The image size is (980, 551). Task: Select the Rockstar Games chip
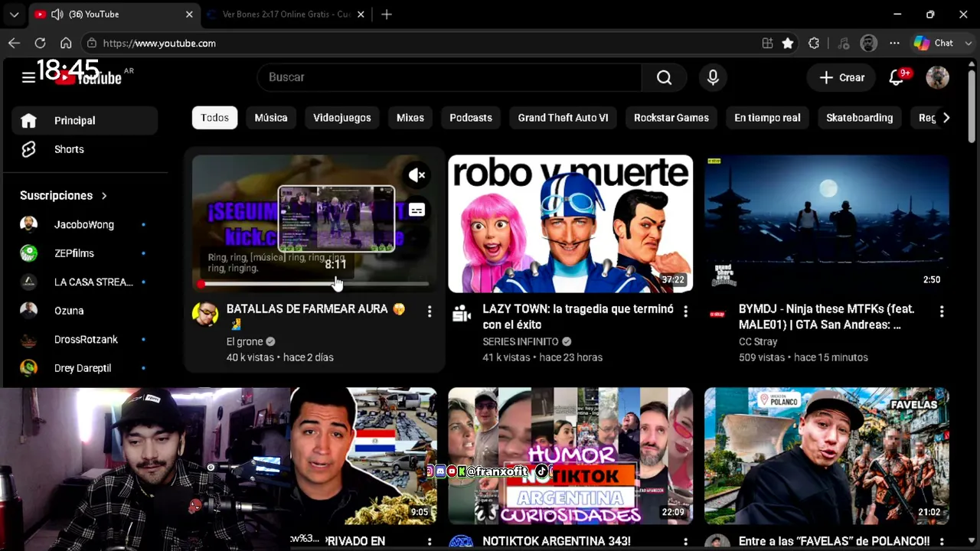click(x=671, y=118)
